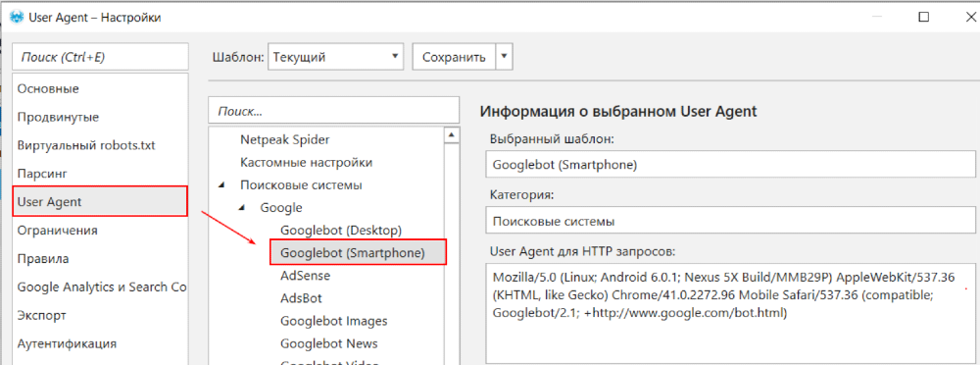Click the Шаблон: label
Viewport: 980px width, 365px height.
point(238,58)
